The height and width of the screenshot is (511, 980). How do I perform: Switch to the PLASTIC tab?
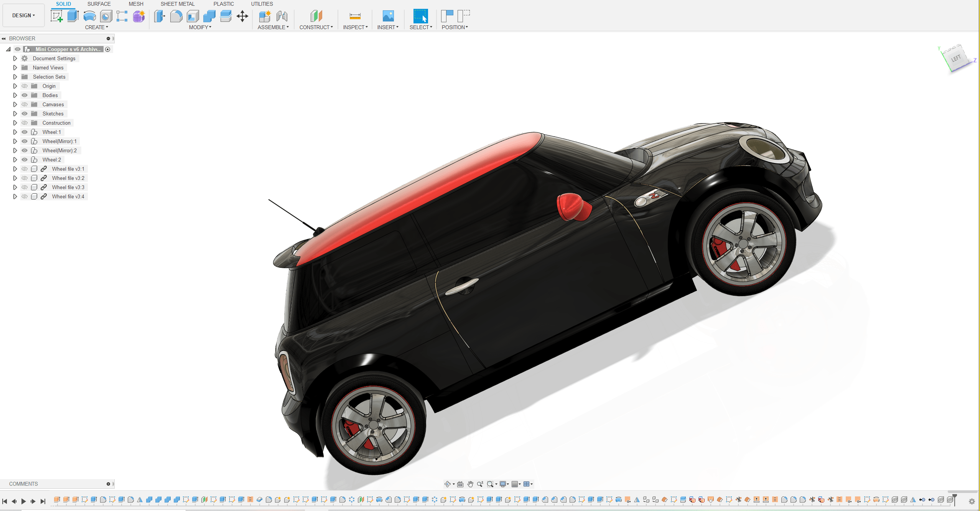point(224,4)
